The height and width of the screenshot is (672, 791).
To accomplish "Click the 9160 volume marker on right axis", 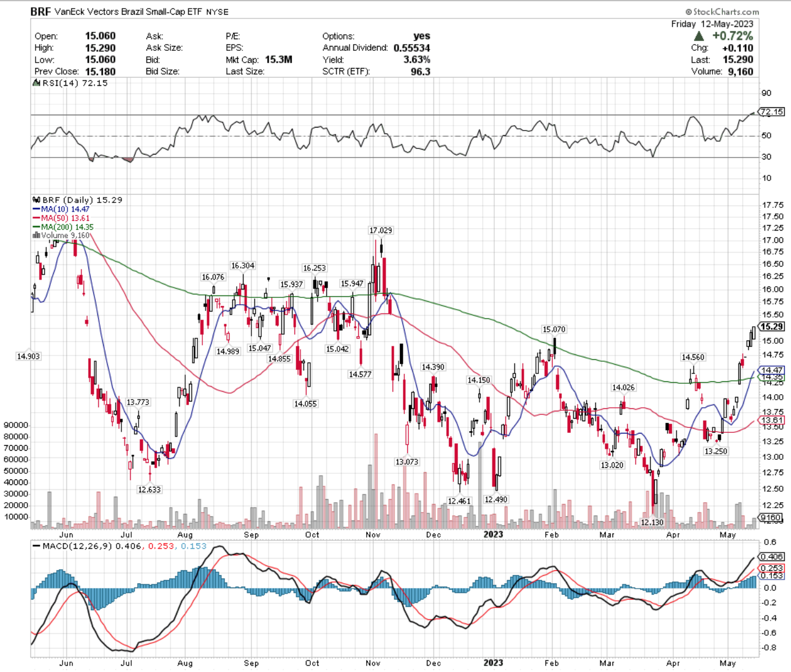I will tap(771, 518).
